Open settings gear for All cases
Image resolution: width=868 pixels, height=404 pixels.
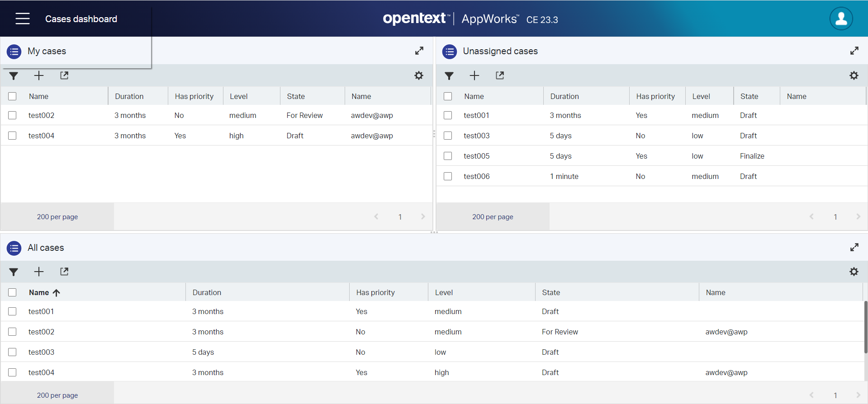click(854, 272)
